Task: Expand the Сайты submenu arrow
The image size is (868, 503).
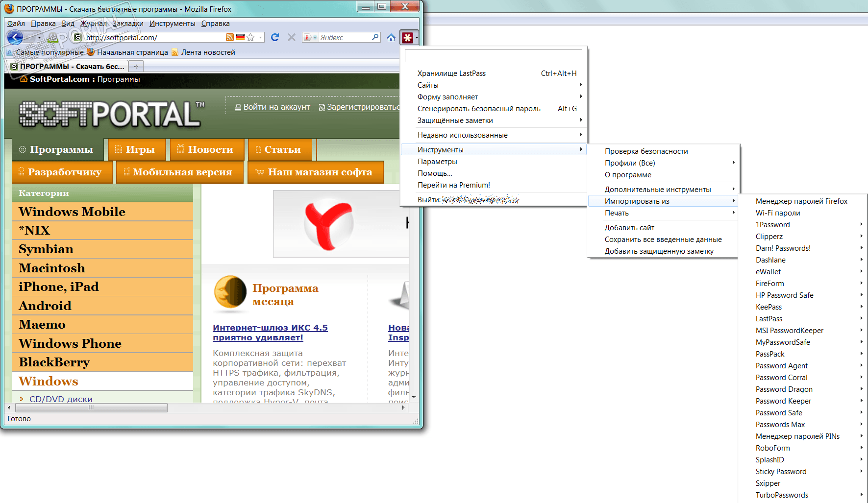Action: point(581,85)
